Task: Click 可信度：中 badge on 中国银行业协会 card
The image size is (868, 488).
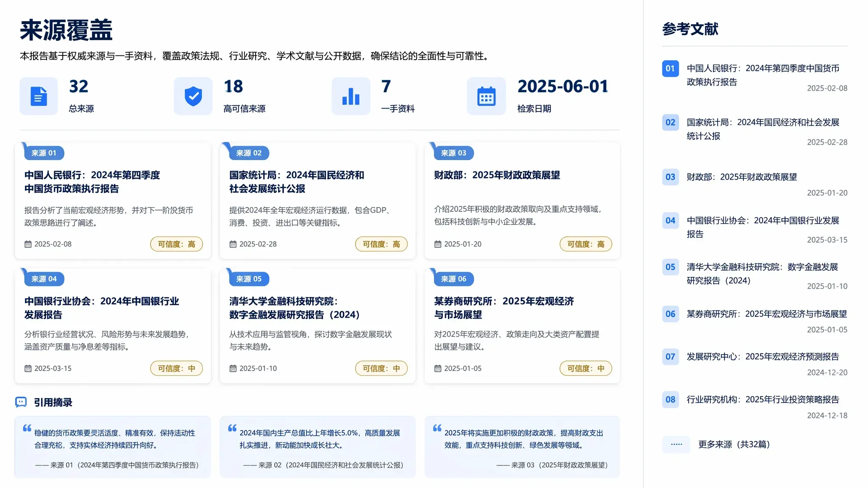Action: [176, 369]
